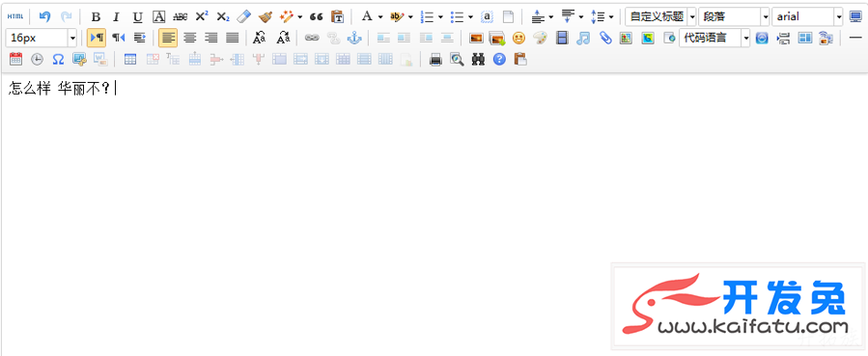Increase indent of paragraph
The width and height of the screenshot is (868, 356).
pyautogui.click(x=139, y=38)
